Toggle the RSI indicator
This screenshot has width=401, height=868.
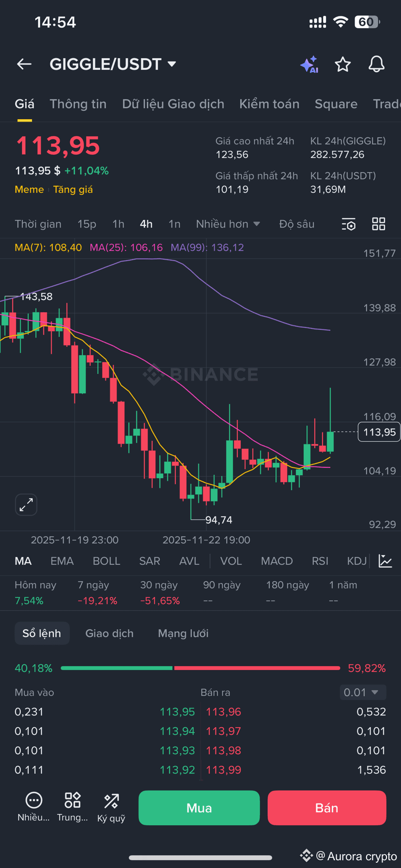320,561
